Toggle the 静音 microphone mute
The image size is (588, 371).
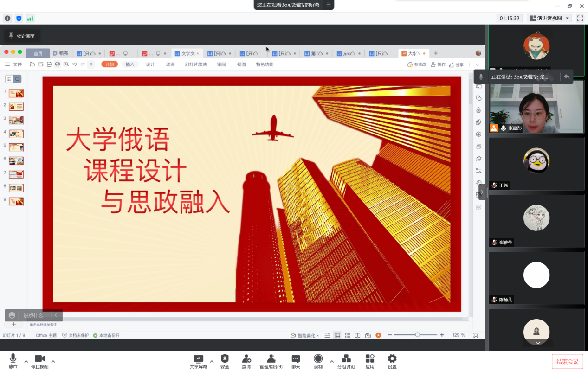tap(13, 359)
